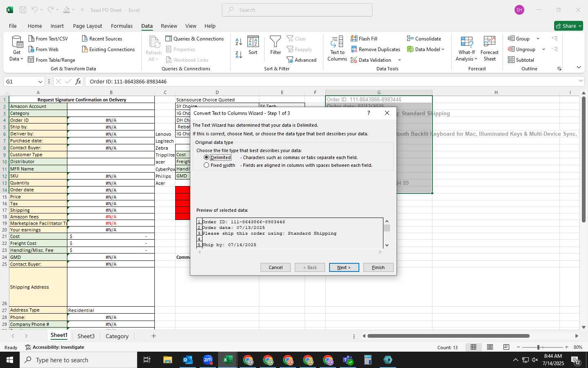Import data From Text/CSV
The image size is (588, 368).
(x=48, y=38)
